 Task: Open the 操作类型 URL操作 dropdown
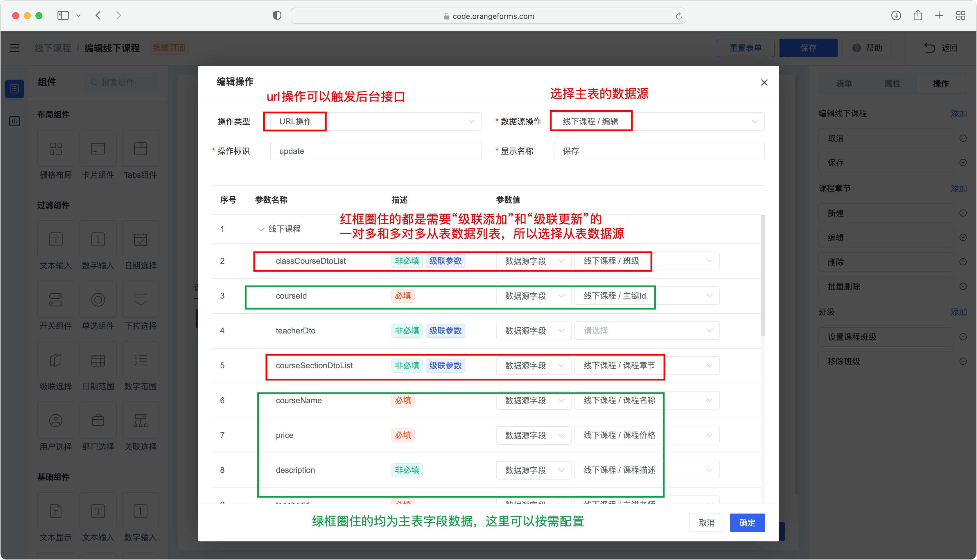click(x=375, y=121)
